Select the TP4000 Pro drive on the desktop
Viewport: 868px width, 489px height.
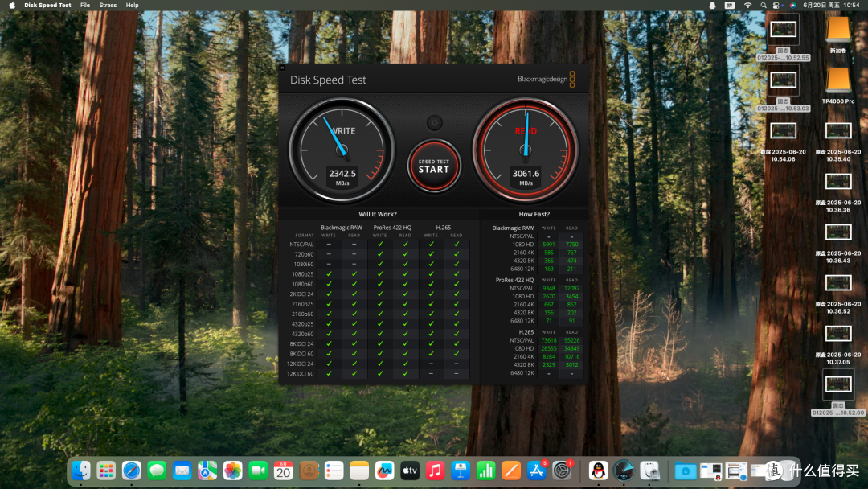(x=838, y=86)
